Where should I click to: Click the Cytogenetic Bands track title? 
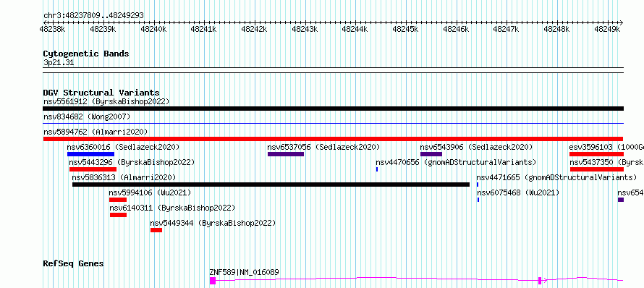tap(86, 54)
